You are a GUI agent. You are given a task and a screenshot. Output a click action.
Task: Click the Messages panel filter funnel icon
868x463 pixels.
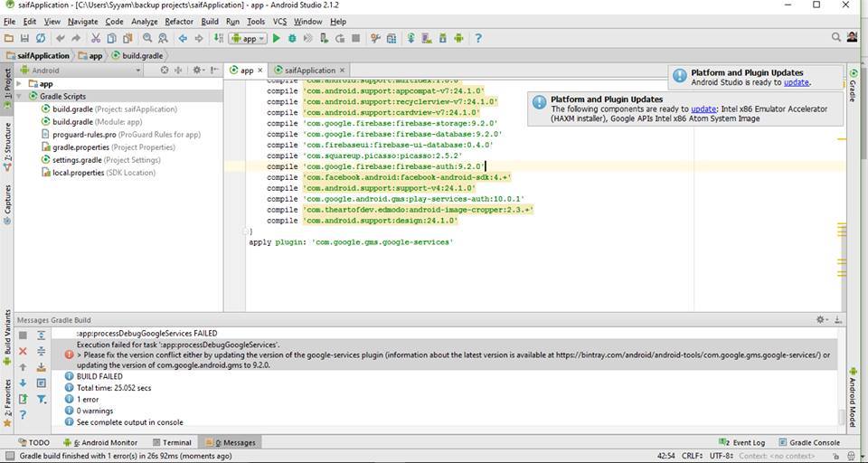(42, 399)
